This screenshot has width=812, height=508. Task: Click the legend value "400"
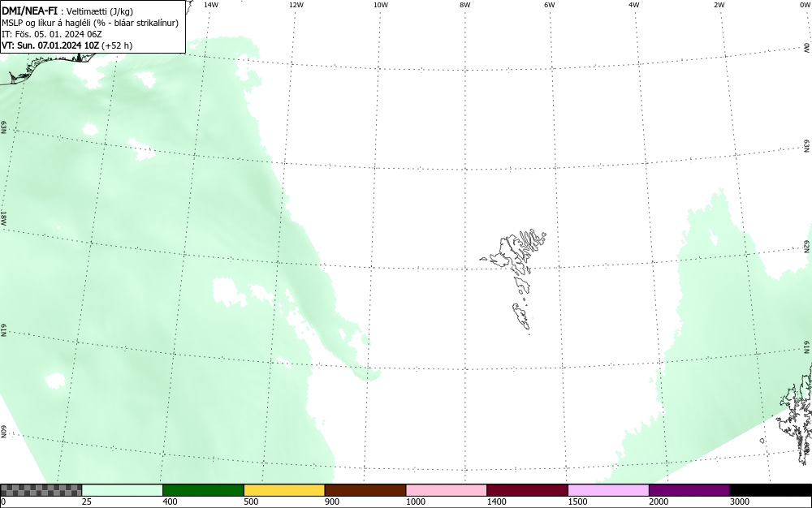pos(170,502)
